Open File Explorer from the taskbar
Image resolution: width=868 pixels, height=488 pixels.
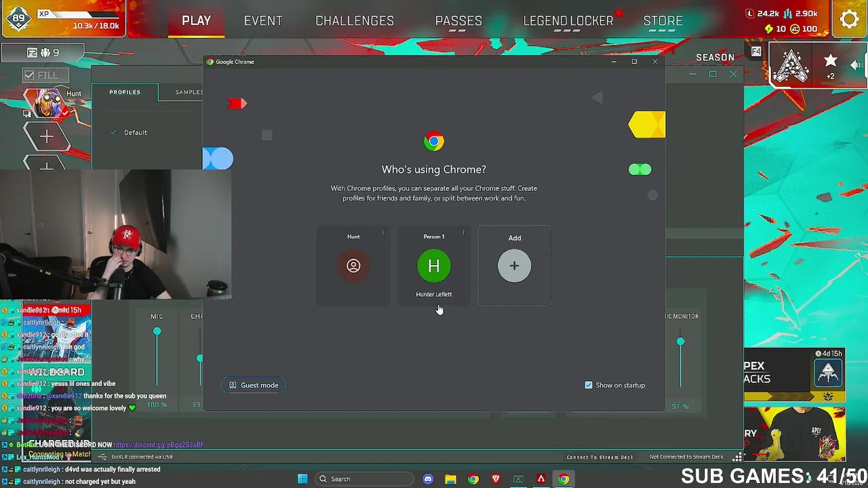coord(450,479)
